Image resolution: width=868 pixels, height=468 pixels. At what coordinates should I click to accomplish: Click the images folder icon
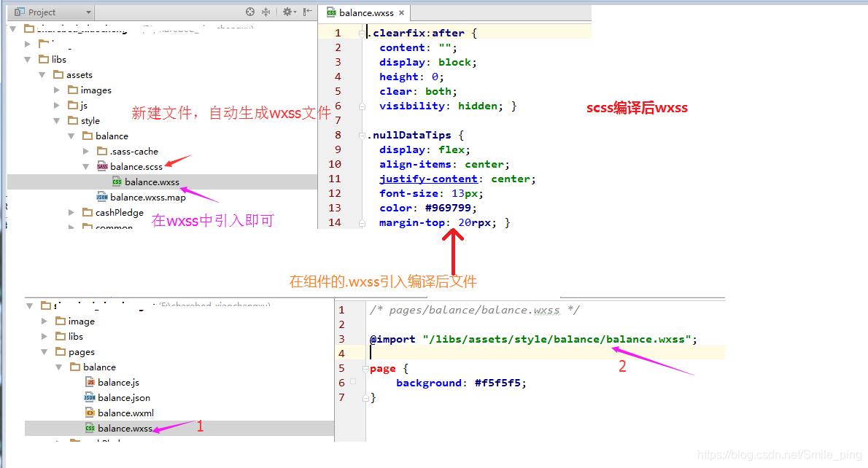73,90
